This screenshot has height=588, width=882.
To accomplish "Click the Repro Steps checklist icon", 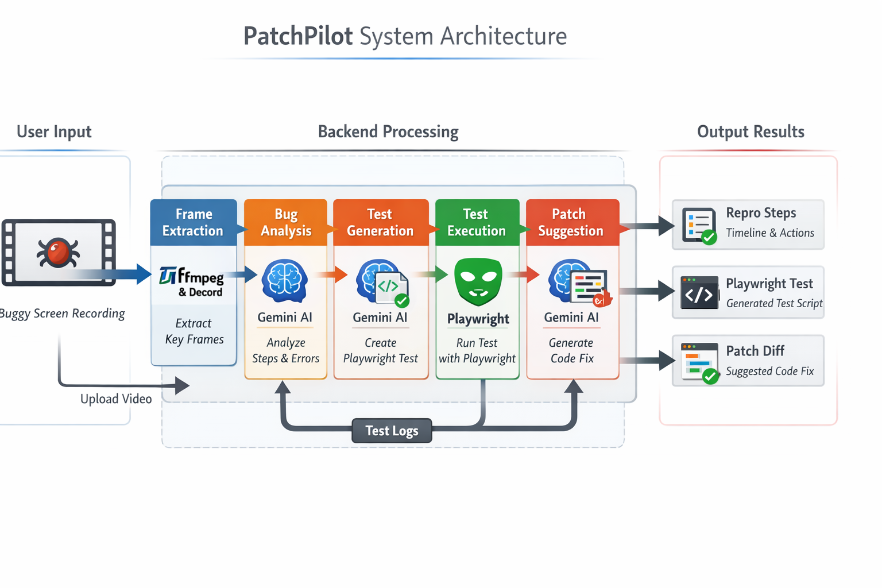I will tap(699, 226).
